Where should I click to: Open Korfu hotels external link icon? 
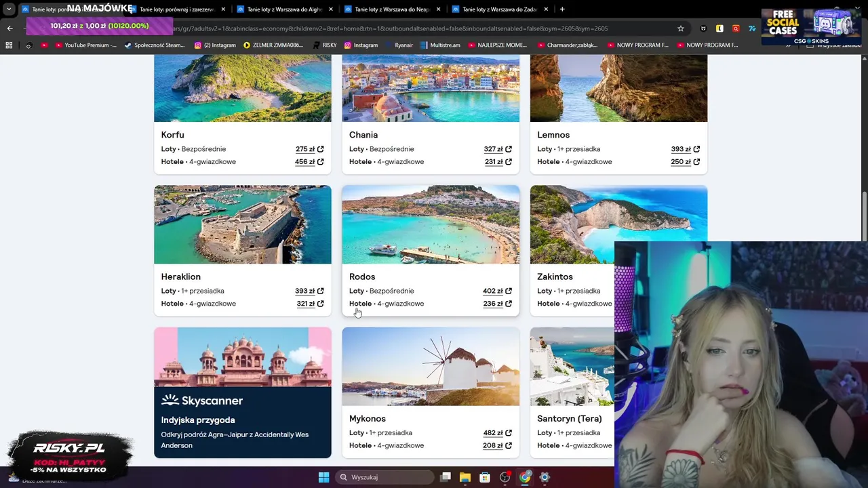(321, 162)
